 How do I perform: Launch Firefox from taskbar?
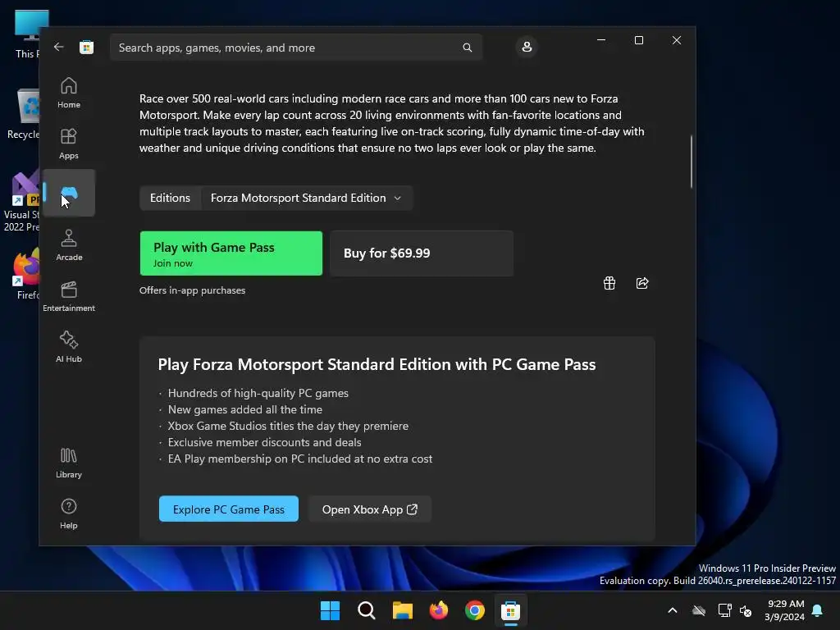click(439, 610)
